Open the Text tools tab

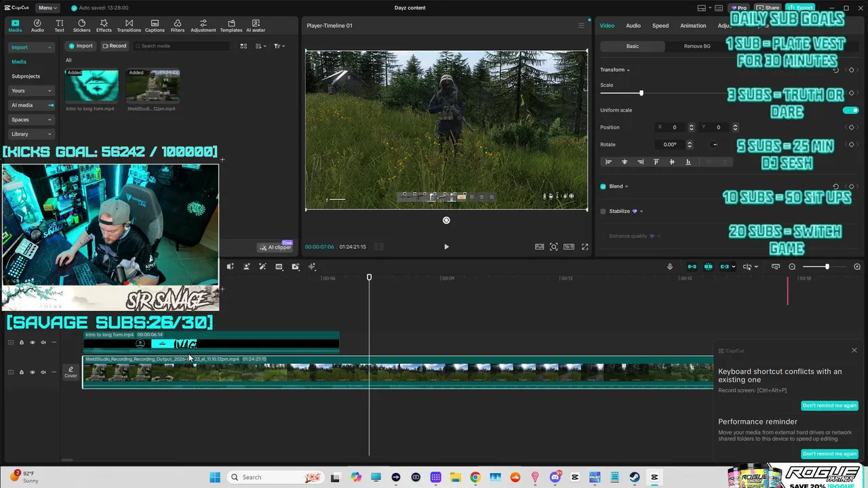click(59, 26)
